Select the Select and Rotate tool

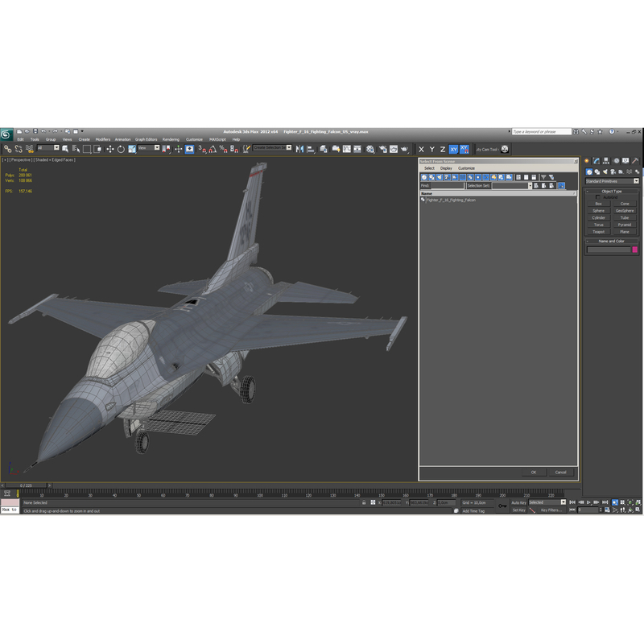(x=121, y=150)
